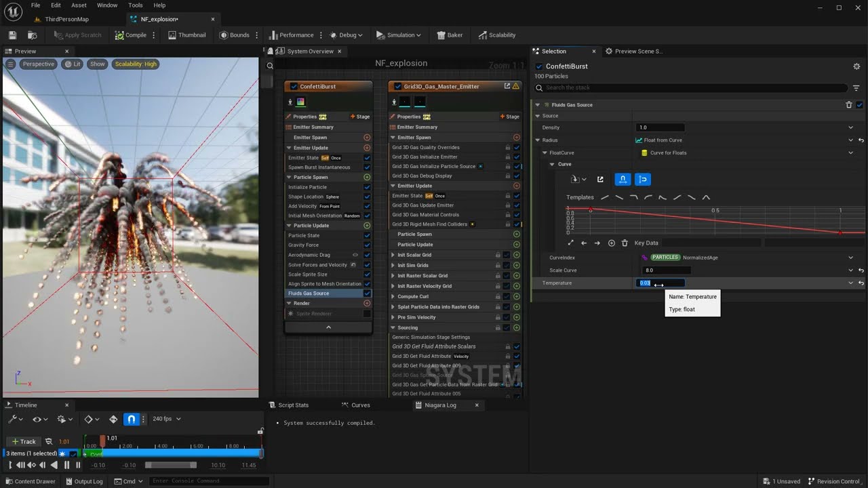This screenshot has height=488, width=868.
Task: Open Selection panel settings gear
Action: pos(856,66)
